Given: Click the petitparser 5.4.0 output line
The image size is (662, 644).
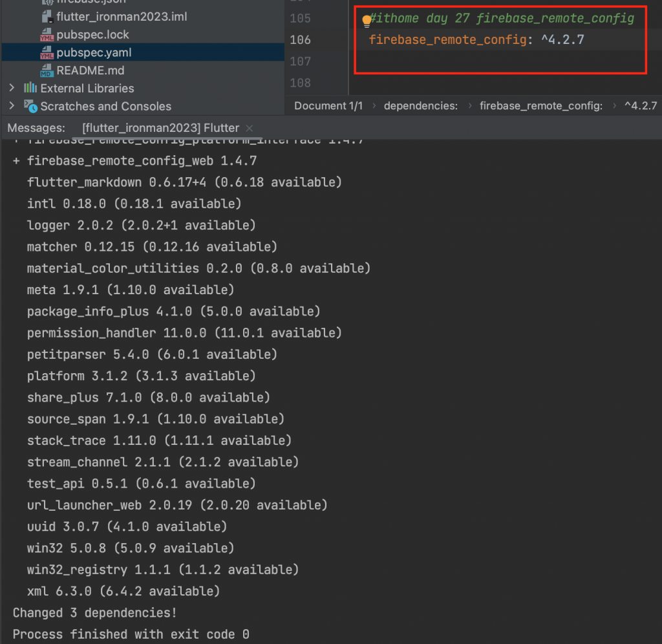Looking at the screenshot, I should (x=152, y=354).
